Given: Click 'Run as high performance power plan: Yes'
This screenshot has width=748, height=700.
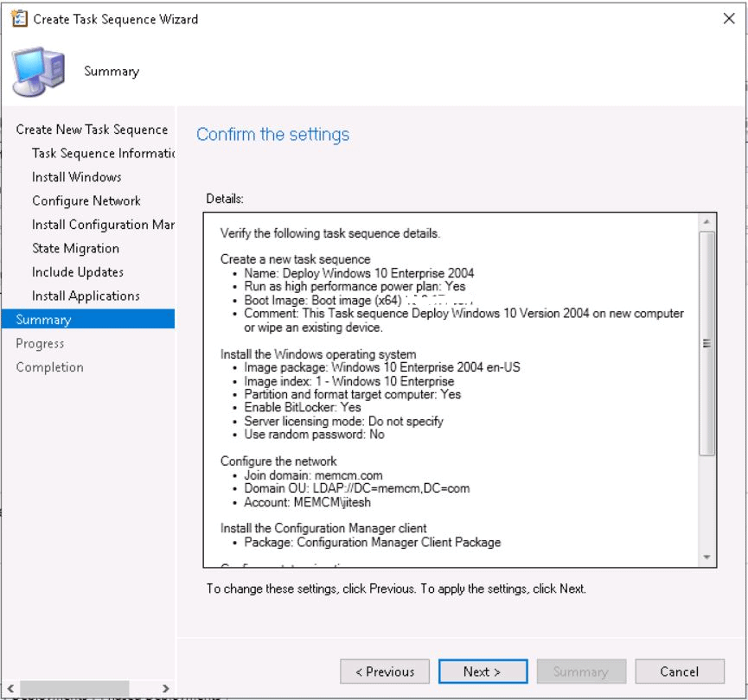Looking at the screenshot, I should coord(355,286).
